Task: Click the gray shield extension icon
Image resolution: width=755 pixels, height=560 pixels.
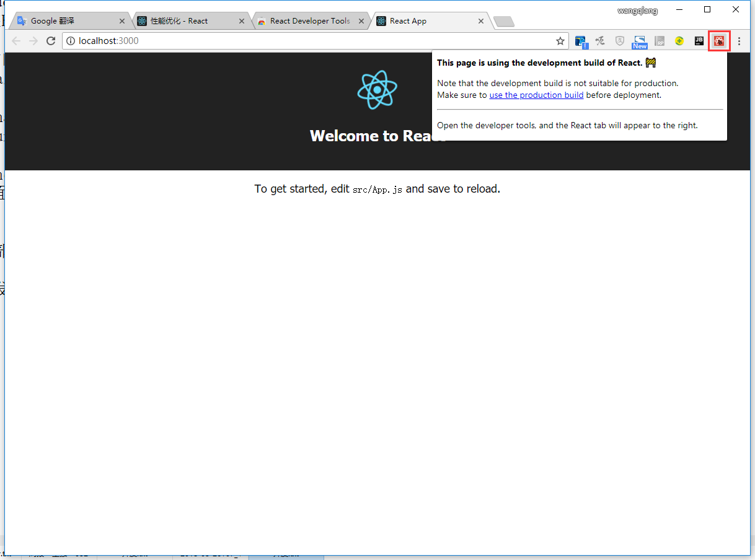Action: pyautogui.click(x=620, y=41)
